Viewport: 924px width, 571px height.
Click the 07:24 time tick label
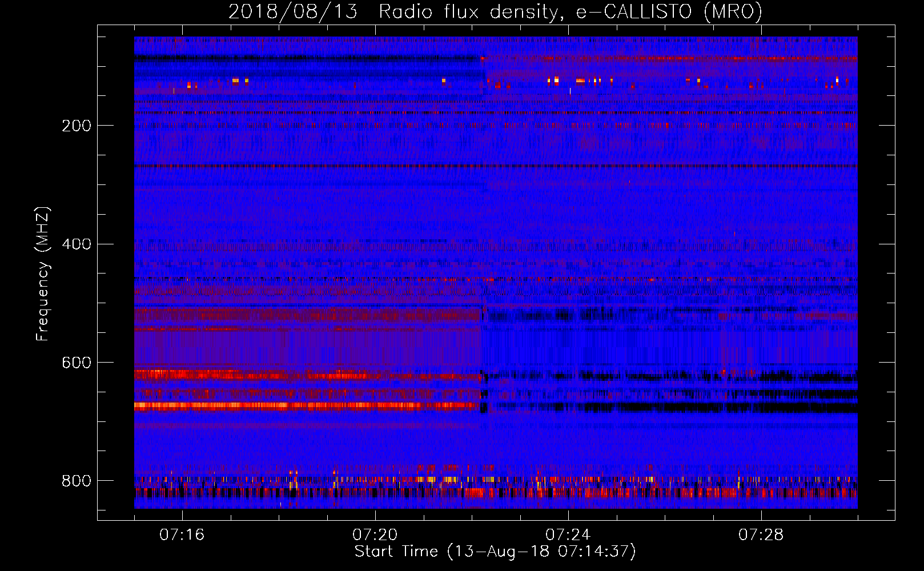tap(568, 535)
